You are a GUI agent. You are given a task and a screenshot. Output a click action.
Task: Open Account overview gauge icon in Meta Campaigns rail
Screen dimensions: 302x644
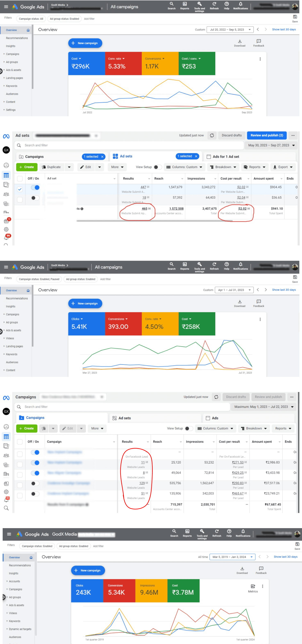tap(6, 426)
